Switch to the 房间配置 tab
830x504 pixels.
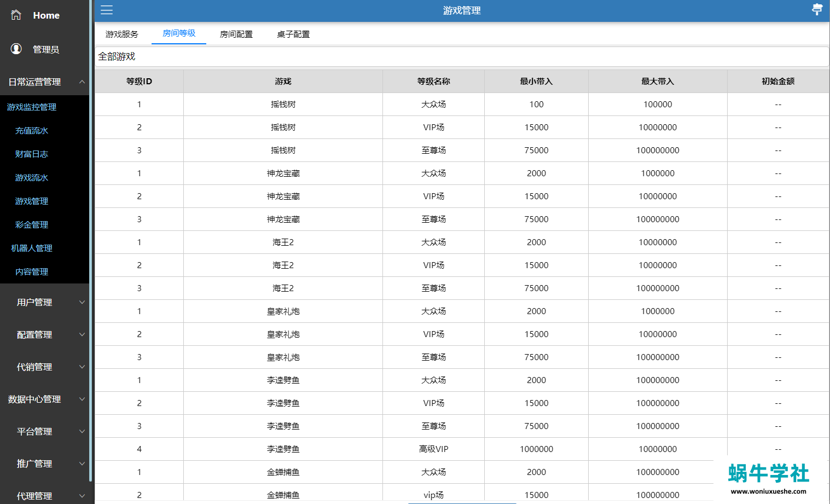pyautogui.click(x=236, y=34)
